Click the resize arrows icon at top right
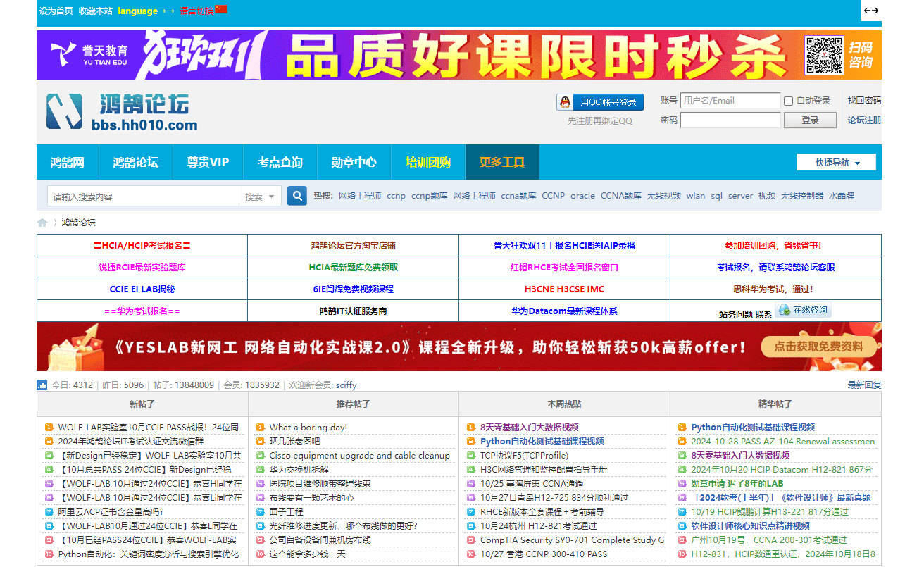 click(871, 11)
